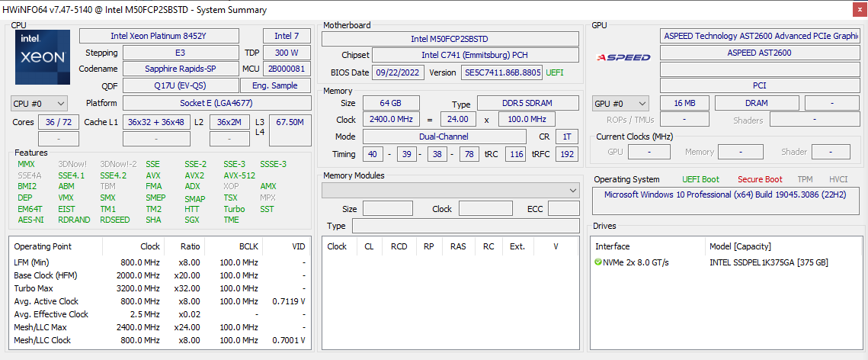Select the Avg. Effective Clock row
The height and width of the screenshot is (360, 868).
coord(160,314)
